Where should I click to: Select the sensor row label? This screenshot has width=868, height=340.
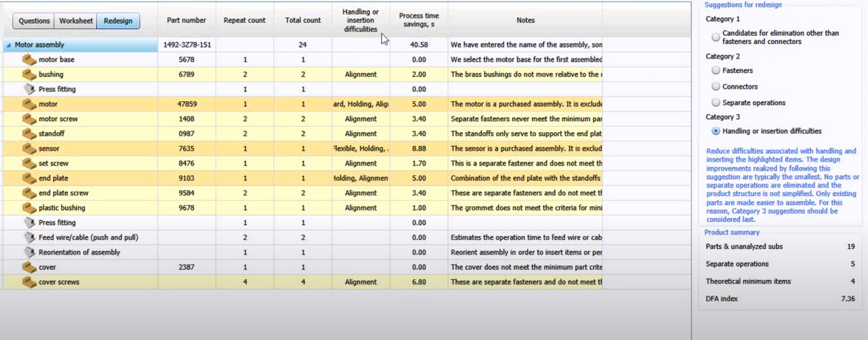[49, 149]
